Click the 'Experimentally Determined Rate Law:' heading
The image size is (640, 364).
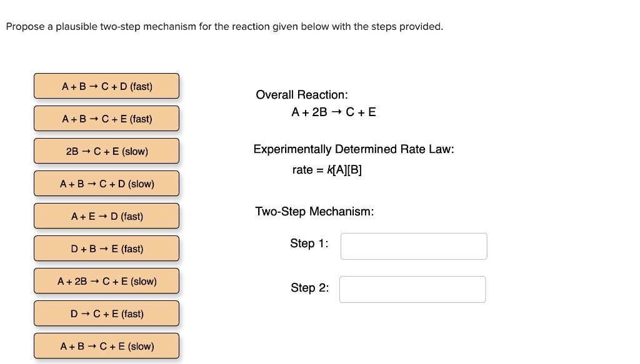[354, 149]
